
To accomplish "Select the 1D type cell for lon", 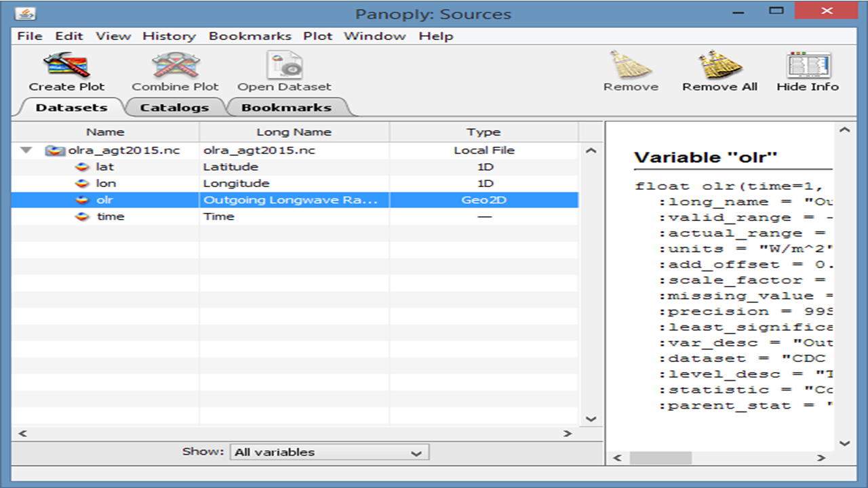I will (484, 184).
